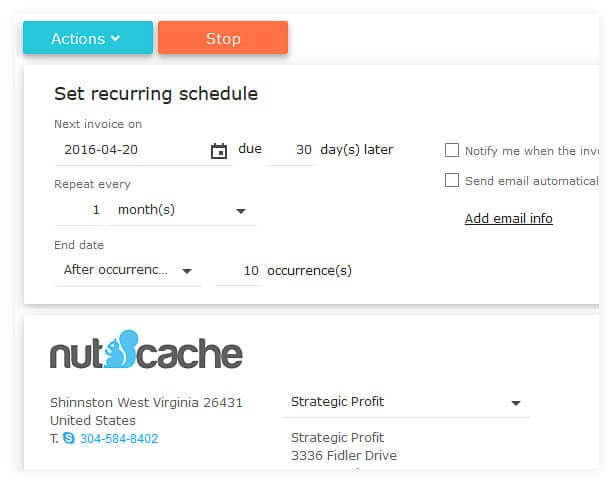Click the Nutcache squirrel logo
This screenshot has height=484, width=614.
pos(146,349)
